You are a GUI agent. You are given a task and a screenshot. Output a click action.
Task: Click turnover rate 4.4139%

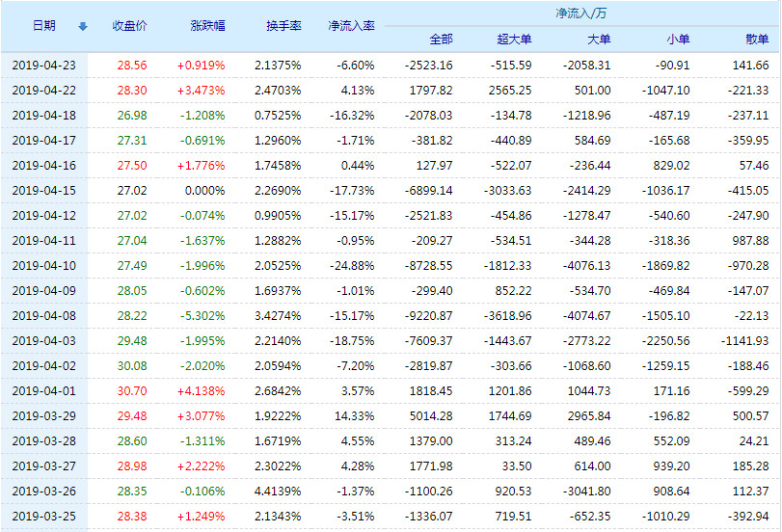[278, 492]
